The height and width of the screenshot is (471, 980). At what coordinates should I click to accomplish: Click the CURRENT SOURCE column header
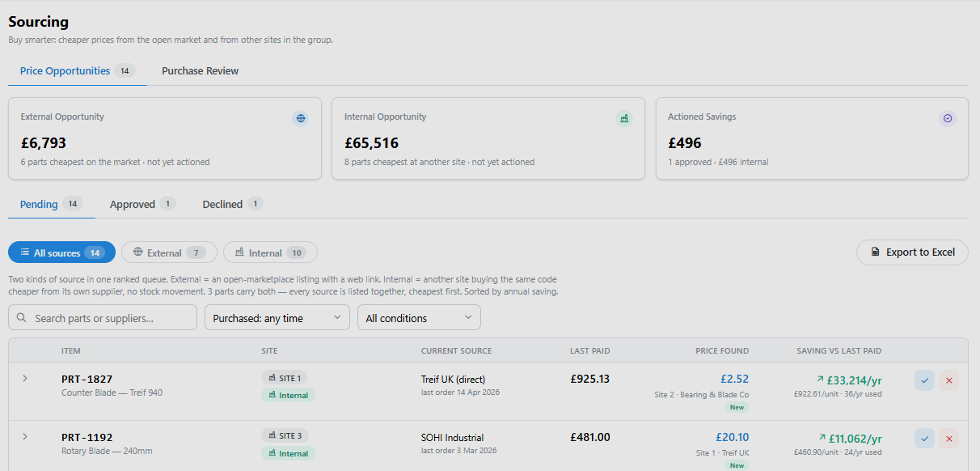click(456, 350)
